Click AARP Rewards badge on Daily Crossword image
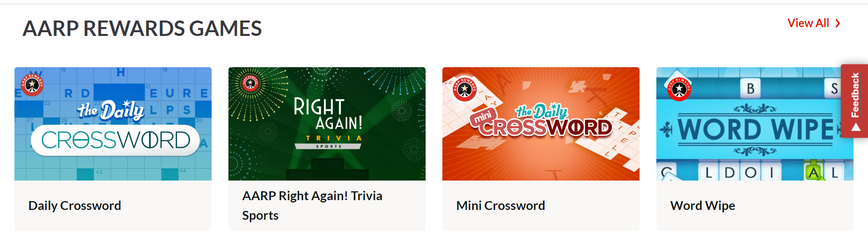The height and width of the screenshot is (251, 868). coord(32,84)
